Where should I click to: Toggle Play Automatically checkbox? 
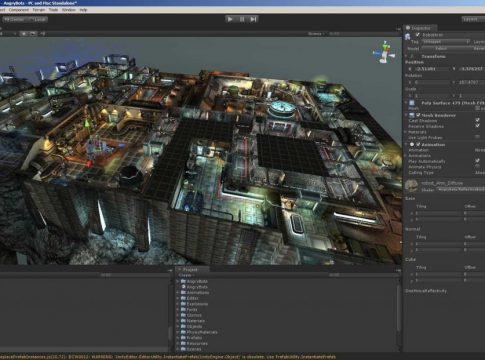(x=478, y=161)
